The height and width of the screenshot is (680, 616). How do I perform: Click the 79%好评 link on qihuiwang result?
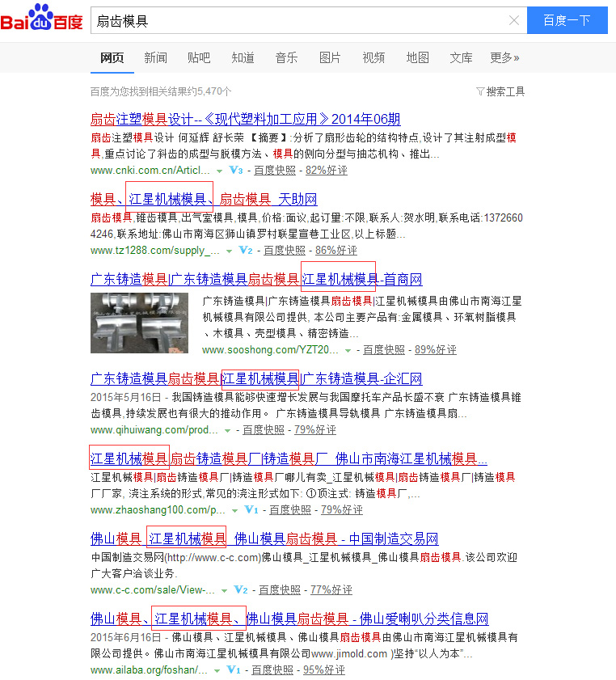[x=315, y=430]
